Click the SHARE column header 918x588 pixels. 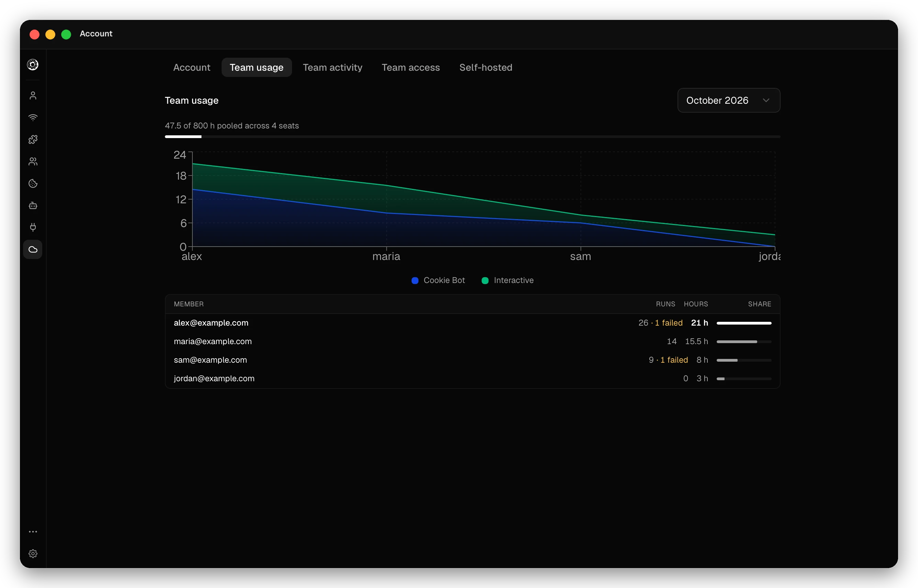coord(759,304)
